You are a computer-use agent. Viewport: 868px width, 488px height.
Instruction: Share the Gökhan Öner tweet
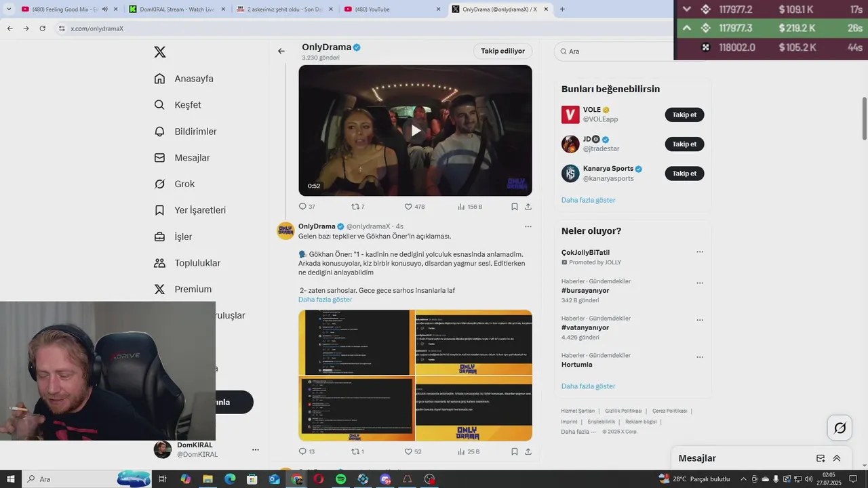[x=528, y=451]
